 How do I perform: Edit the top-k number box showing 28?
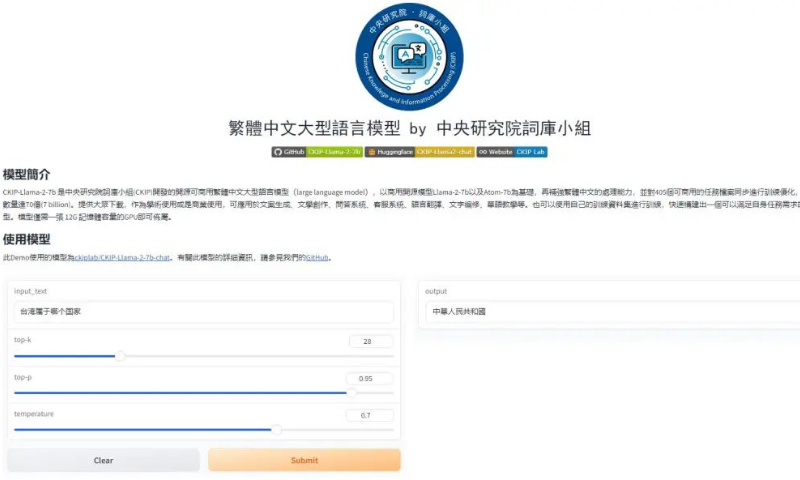click(371, 341)
